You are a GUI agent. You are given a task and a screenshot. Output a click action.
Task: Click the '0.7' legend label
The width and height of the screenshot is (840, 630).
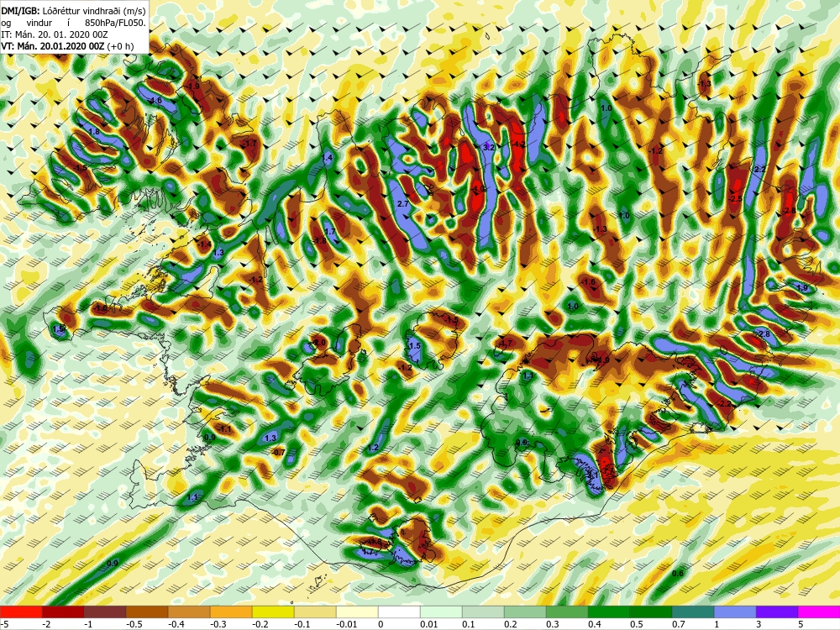coord(678,624)
